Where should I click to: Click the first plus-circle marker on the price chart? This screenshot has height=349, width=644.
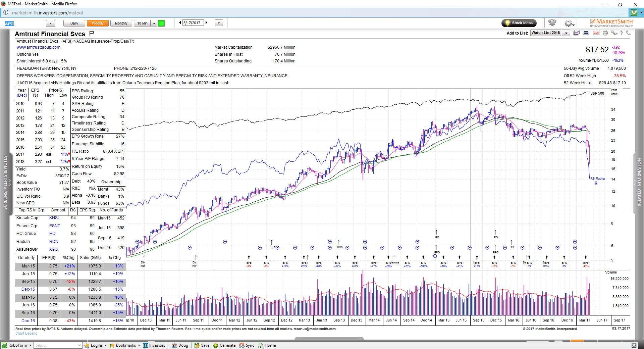[137, 242]
